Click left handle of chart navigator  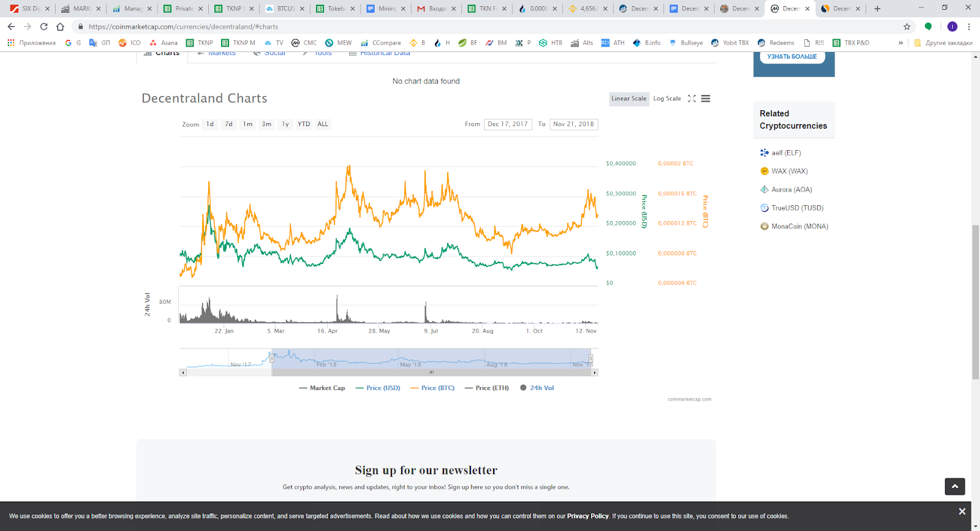point(271,358)
